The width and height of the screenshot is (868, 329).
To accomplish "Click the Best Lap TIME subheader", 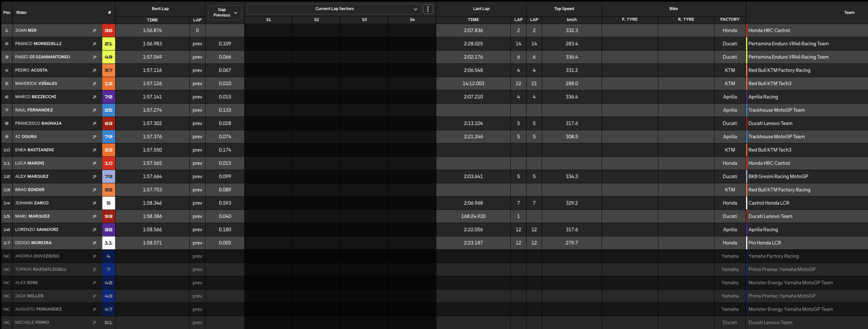I will (152, 20).
